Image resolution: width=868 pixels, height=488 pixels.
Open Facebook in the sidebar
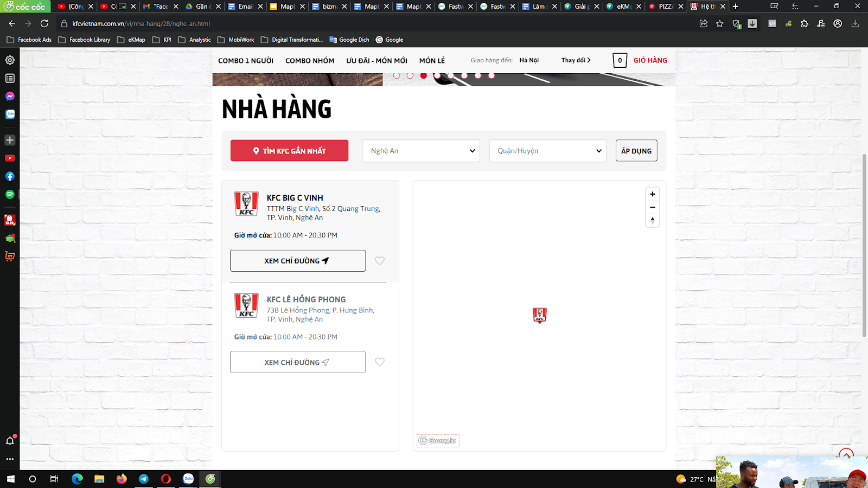pos(10,176)
